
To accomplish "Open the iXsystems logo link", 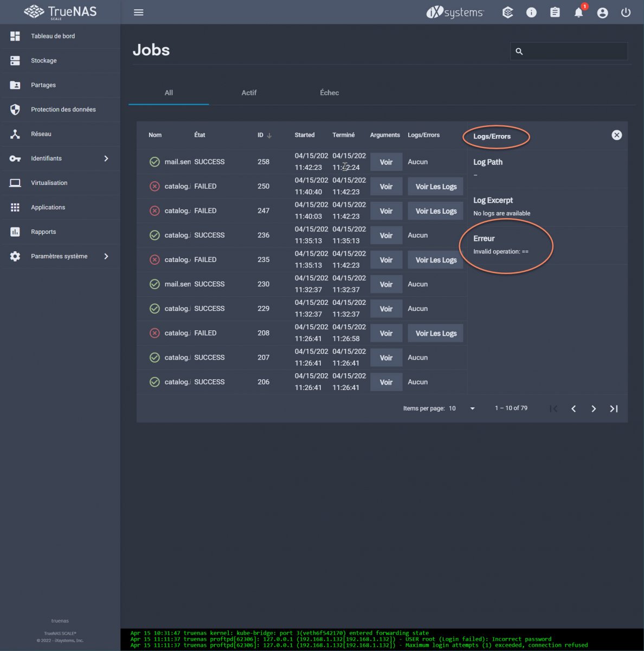I will pos(455,12).
